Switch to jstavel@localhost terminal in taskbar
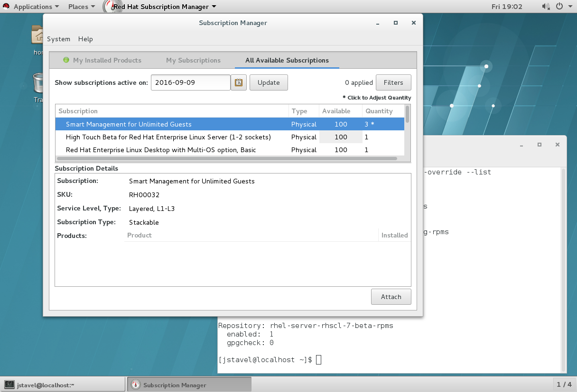This screenshot has height=392, width=577. point(63,385)
